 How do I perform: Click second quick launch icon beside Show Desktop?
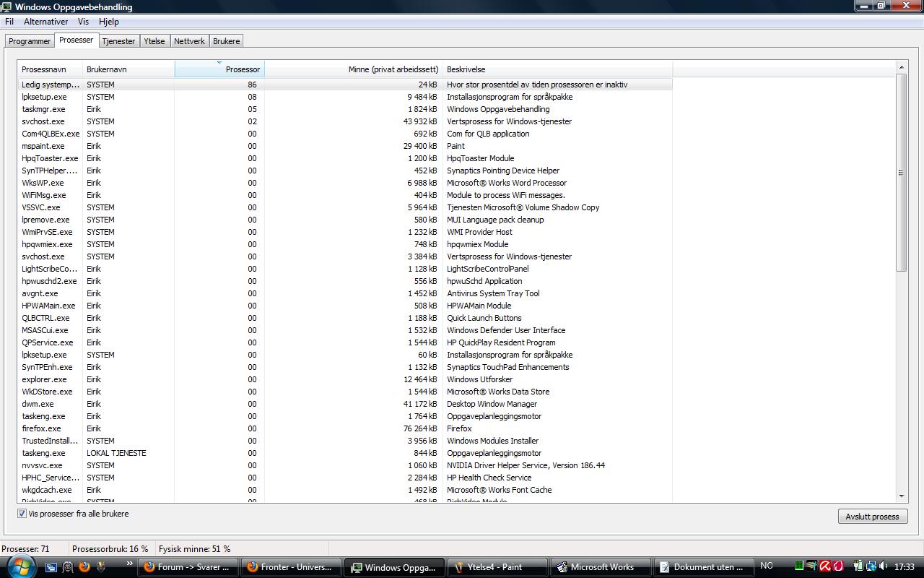[67, 567]
